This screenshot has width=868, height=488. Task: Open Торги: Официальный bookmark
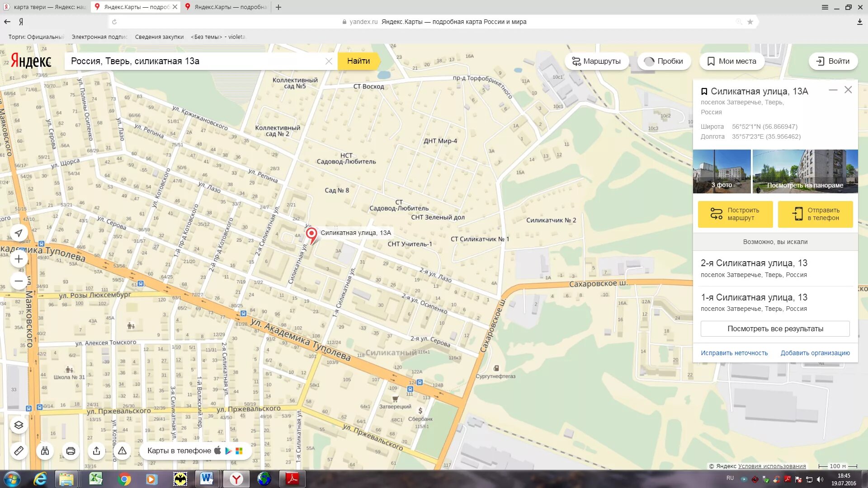click(36, 37)
